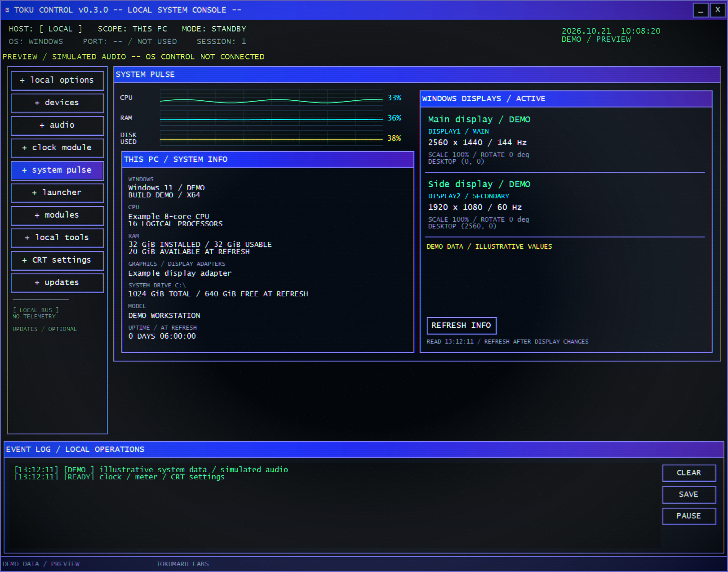Open the local tools section
The height and width of the screenshot is (572, 728).
58,238
